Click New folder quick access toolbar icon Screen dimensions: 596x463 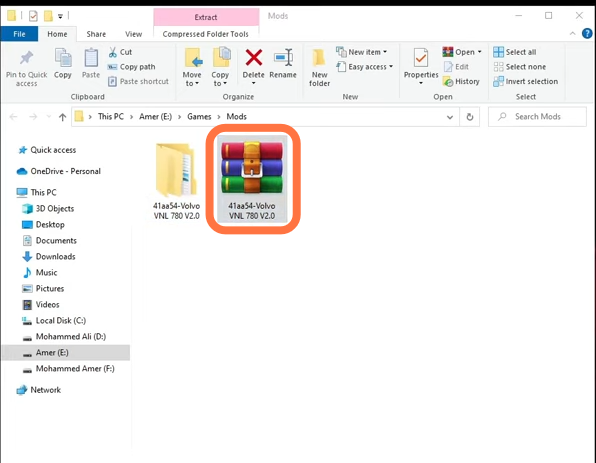click(48, 16)
